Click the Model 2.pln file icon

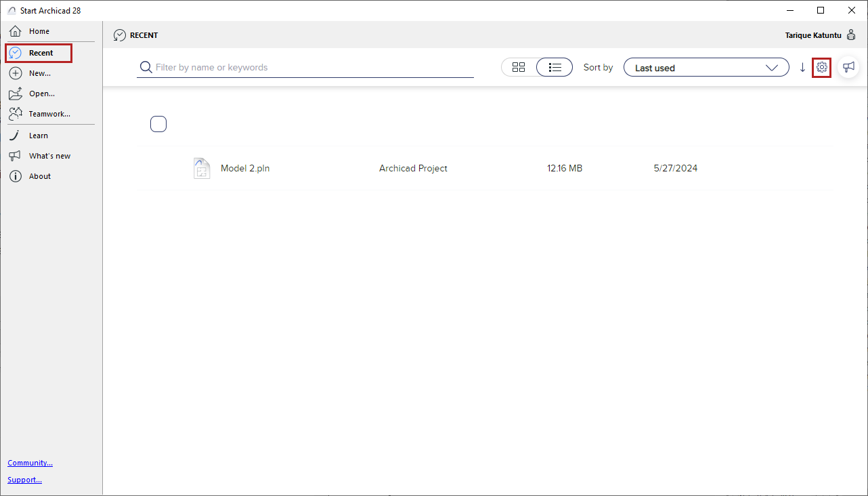tap(201, 168)
